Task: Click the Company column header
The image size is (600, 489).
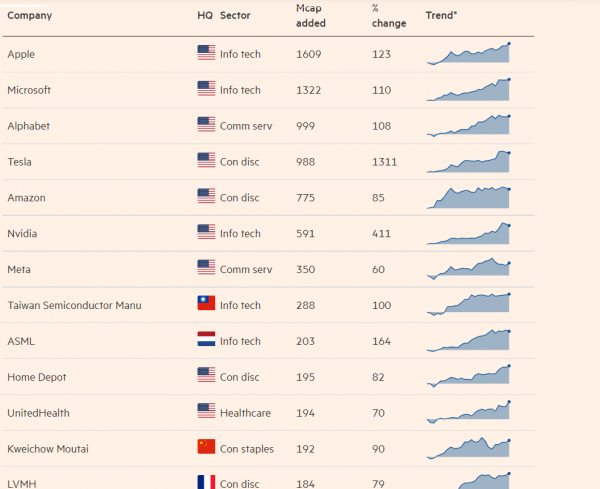Action: click(29, 16)
